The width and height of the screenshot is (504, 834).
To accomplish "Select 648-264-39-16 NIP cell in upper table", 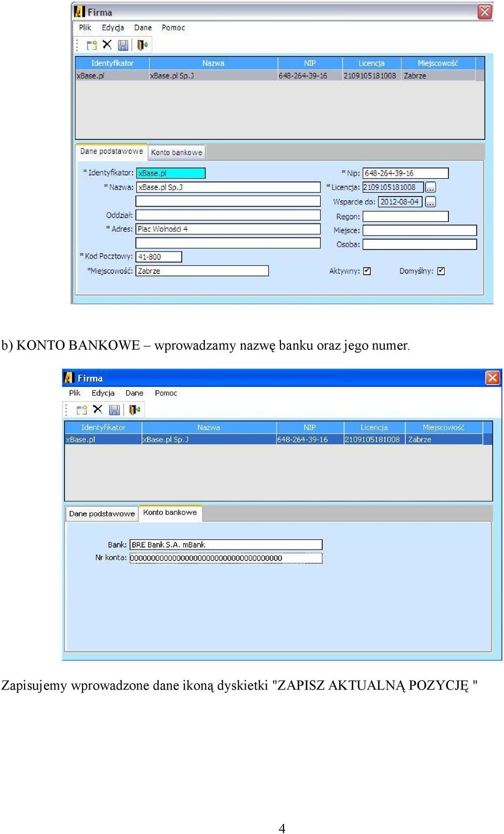I will coord(310,76).
